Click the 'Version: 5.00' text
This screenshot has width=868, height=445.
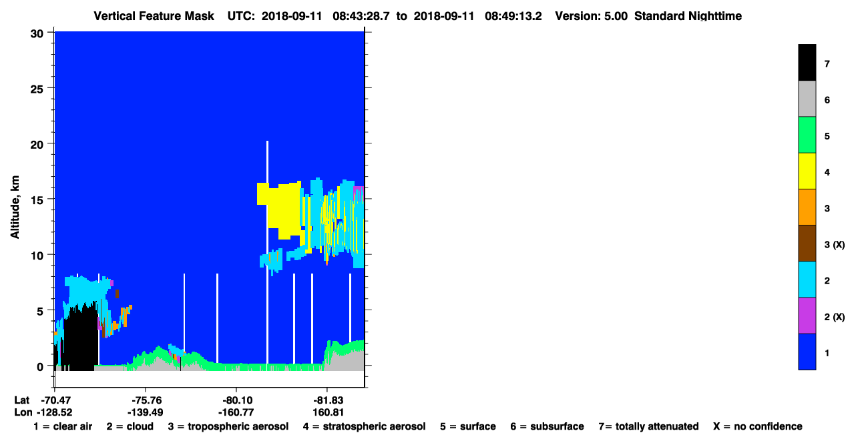click(591, 15)
